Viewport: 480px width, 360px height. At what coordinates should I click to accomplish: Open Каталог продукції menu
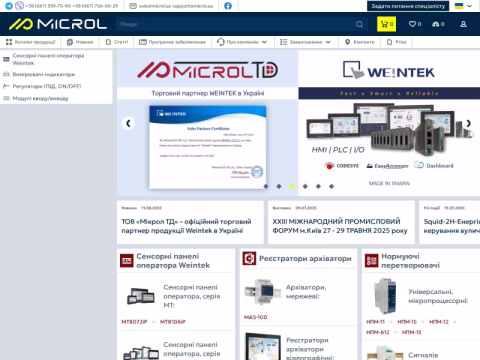coord(31,42)
